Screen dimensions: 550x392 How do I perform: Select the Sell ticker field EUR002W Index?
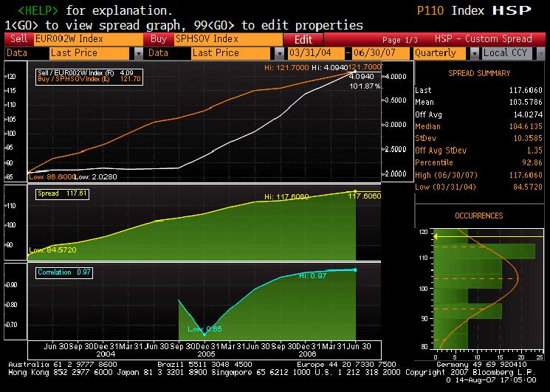tap(88, 39)
